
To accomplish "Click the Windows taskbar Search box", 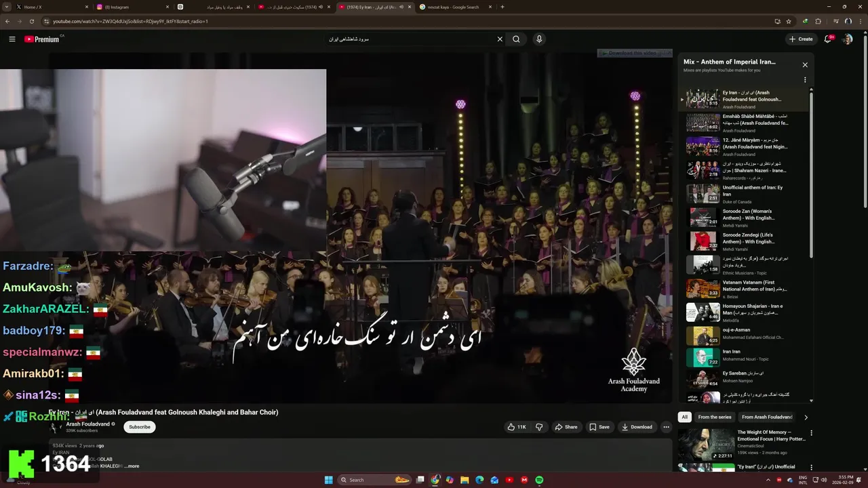I will click(x=375, y=480).
